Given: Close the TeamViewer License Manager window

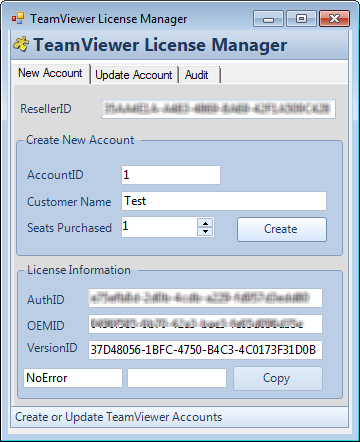Looking at the screenshot, I should coord(334,19).
